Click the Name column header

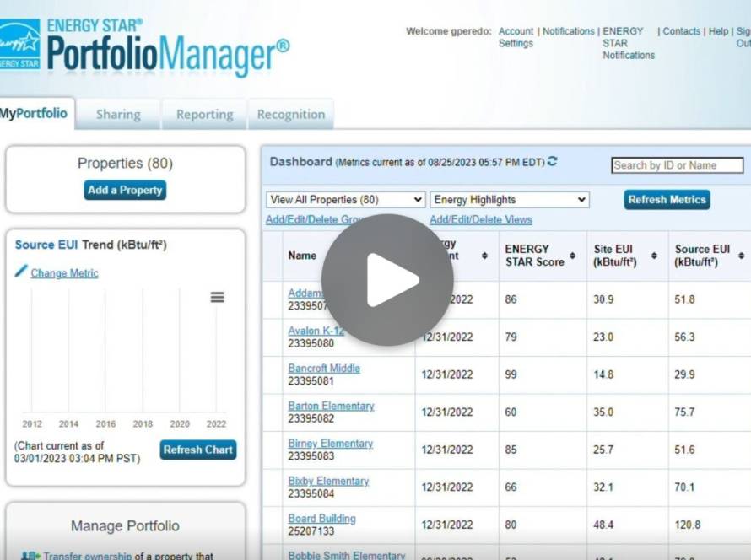point(302,256)
